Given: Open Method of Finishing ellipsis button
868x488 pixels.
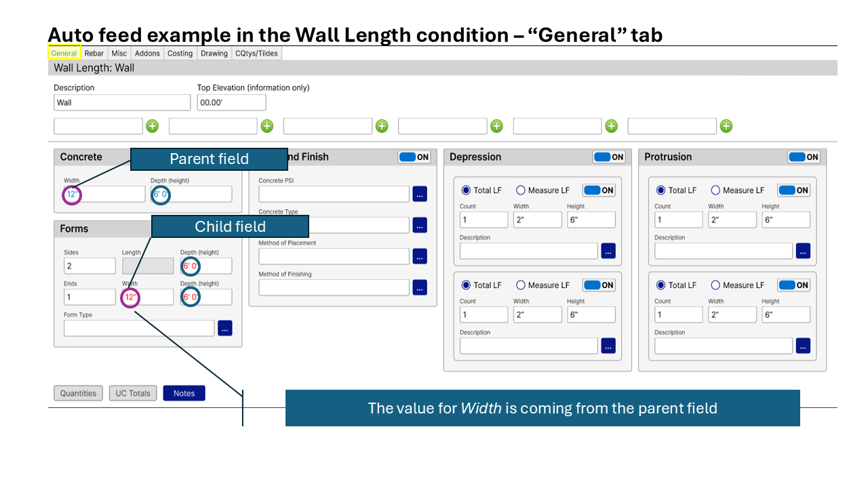Looking at the screenshot, I should pyautogui.click(x=420, y=287).
